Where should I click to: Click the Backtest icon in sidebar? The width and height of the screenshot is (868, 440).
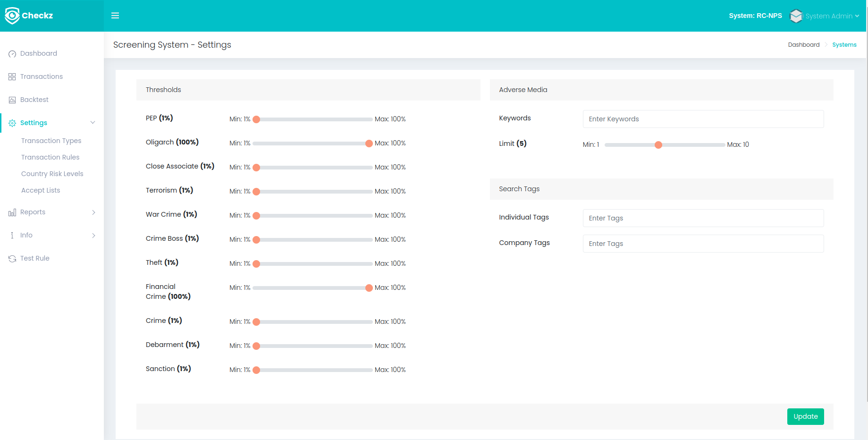pos(12,100)
